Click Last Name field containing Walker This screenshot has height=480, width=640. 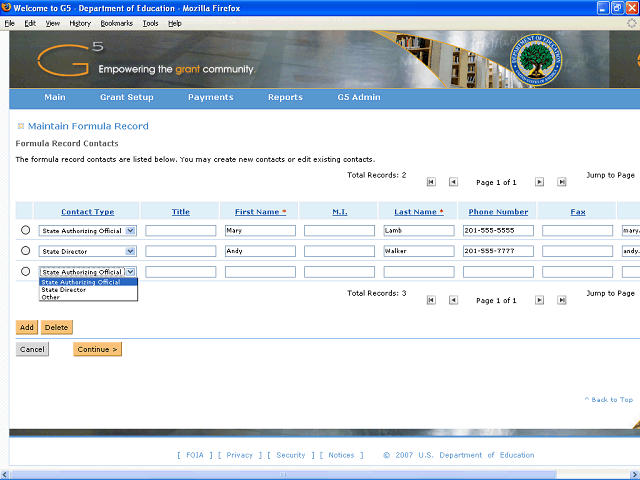click(x=419, y=251)
